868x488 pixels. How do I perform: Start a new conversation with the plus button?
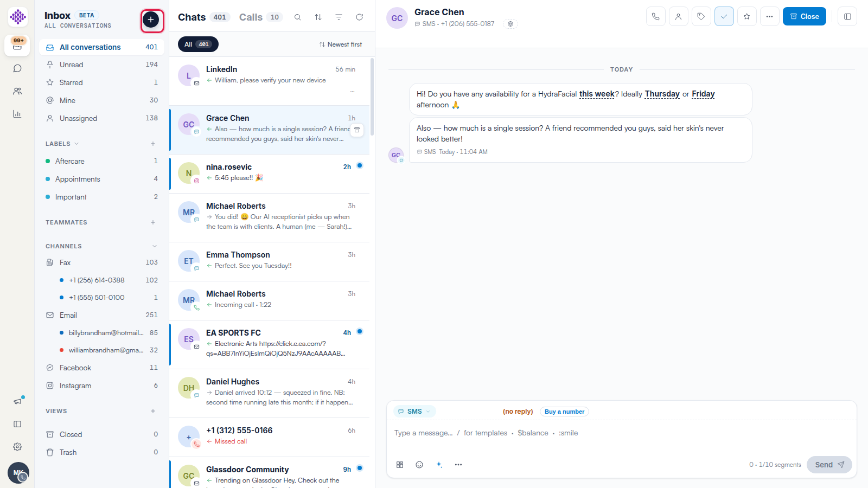(151, 20)
